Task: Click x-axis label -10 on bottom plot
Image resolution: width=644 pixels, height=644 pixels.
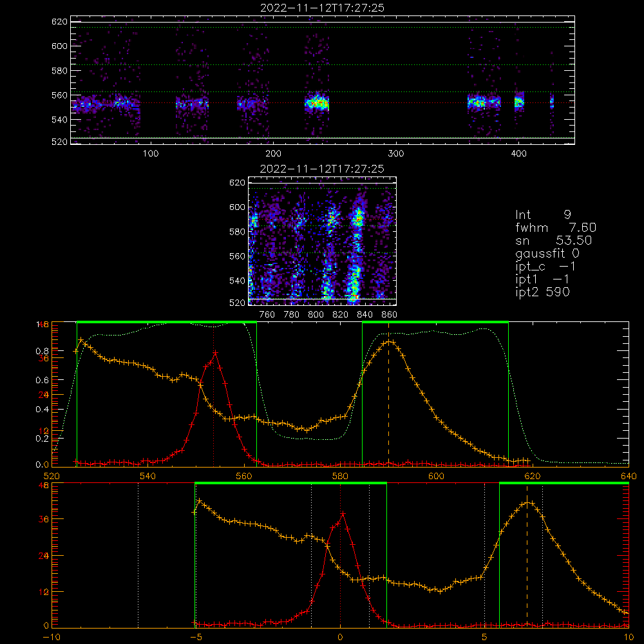Action: tap(52, 638)
